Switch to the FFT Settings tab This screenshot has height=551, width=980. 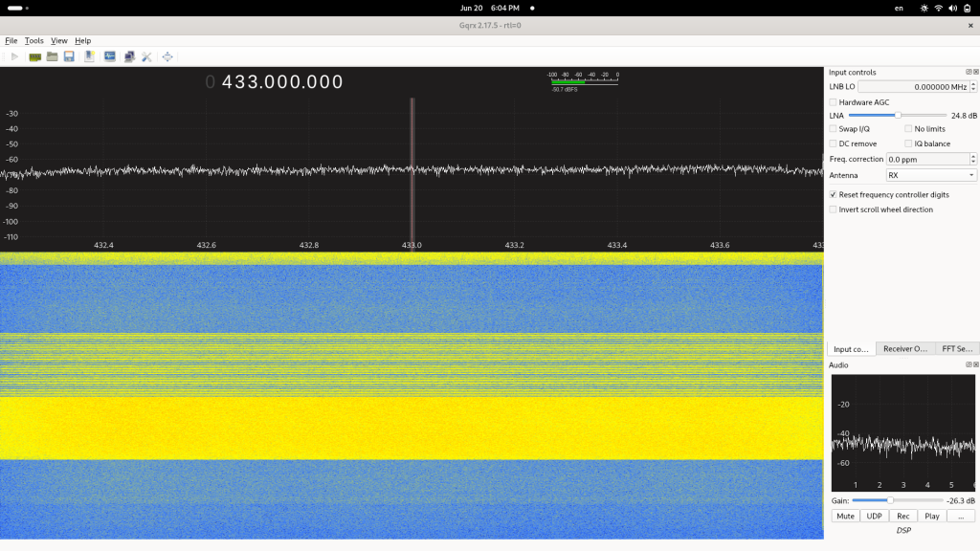(957, 348)
